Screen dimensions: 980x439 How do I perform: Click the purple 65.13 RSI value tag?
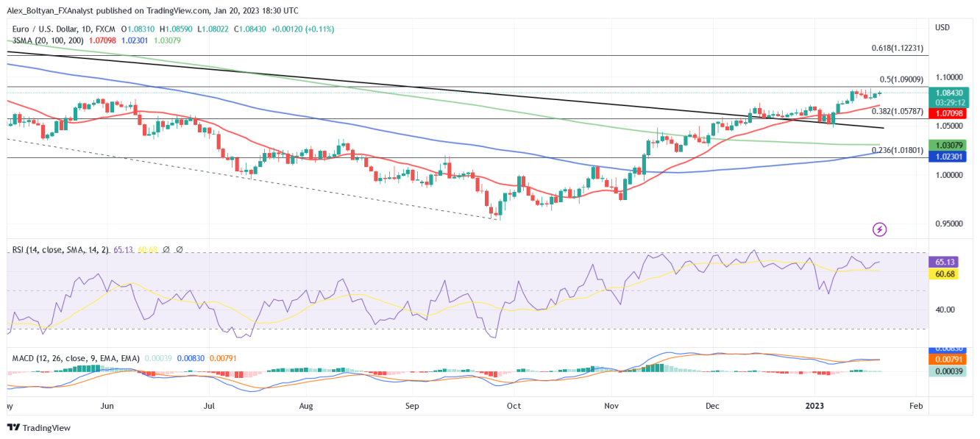point(945,261)
